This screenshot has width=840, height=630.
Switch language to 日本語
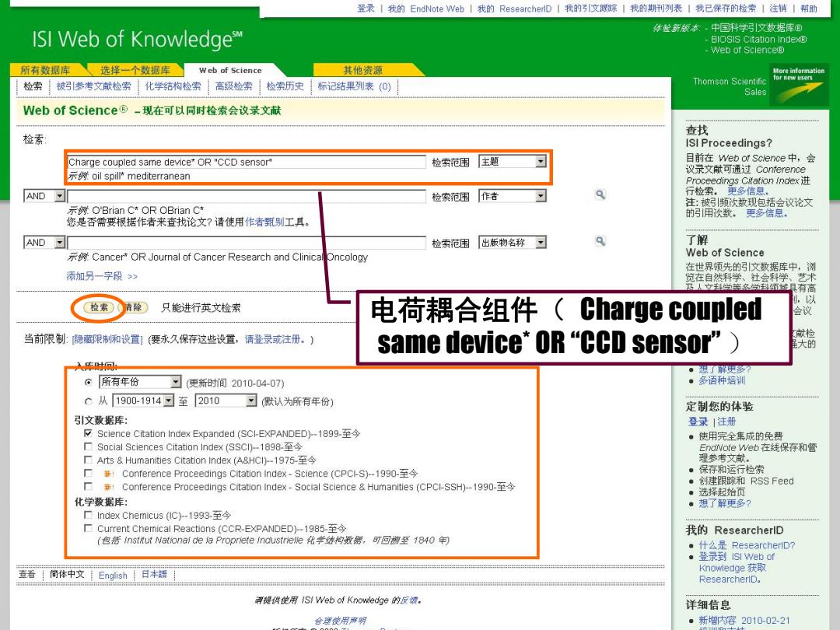point(154,574)
